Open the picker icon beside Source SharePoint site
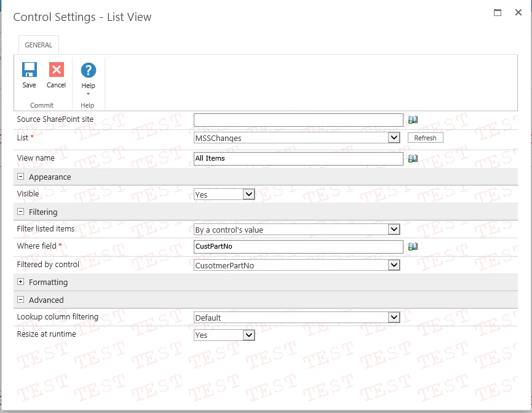This screenshot has height=413, width=532. click(x=413, y=120)
